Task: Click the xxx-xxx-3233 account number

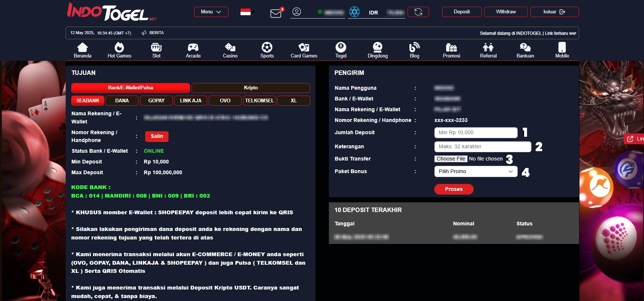Action: 451,120
